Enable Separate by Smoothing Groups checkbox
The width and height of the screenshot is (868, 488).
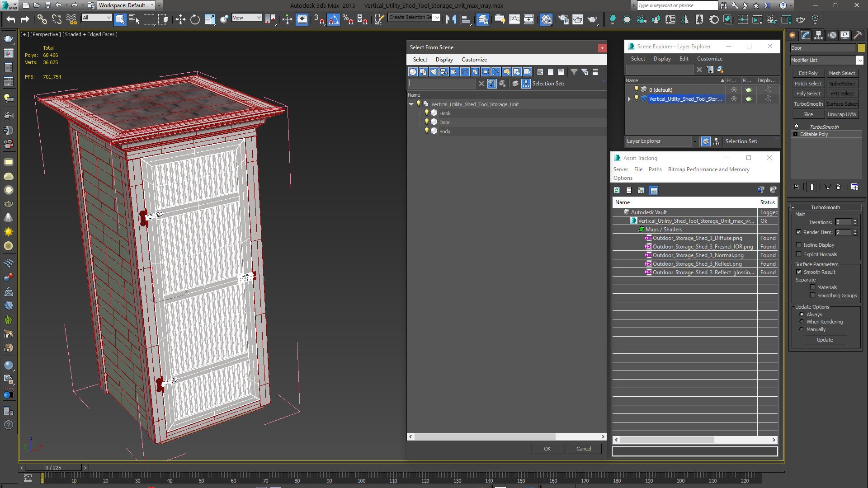[812, 296]
